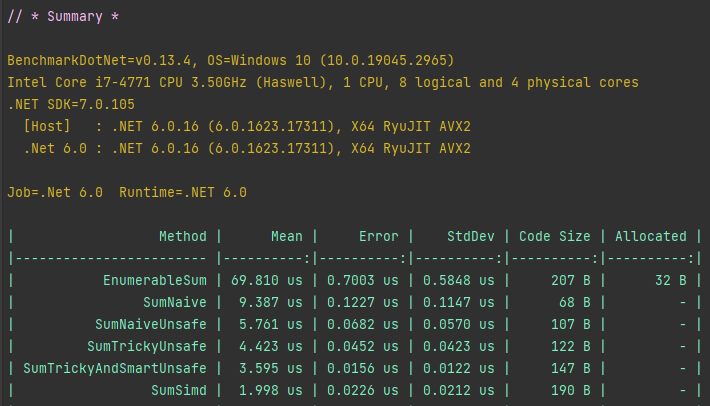The width and height of the screenshot is (710, 406).
Task: Click the 32 B allocated value
Action: click(x=670, y=281)
